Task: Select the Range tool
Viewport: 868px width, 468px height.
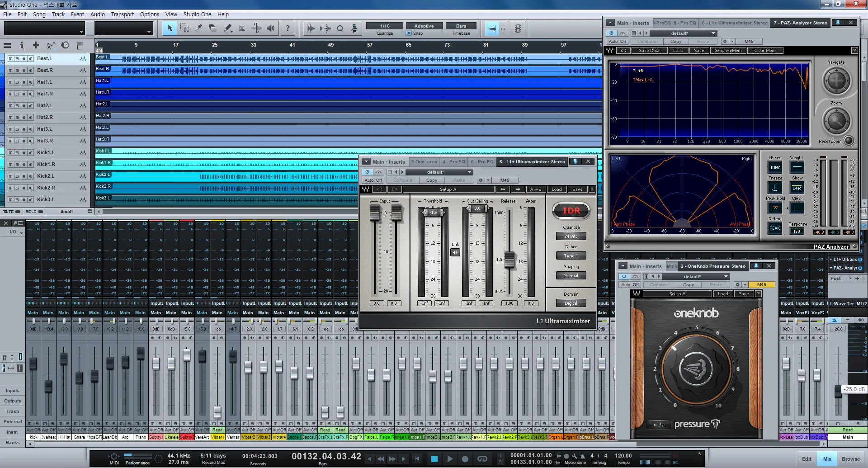Action: tap(184, 28)
